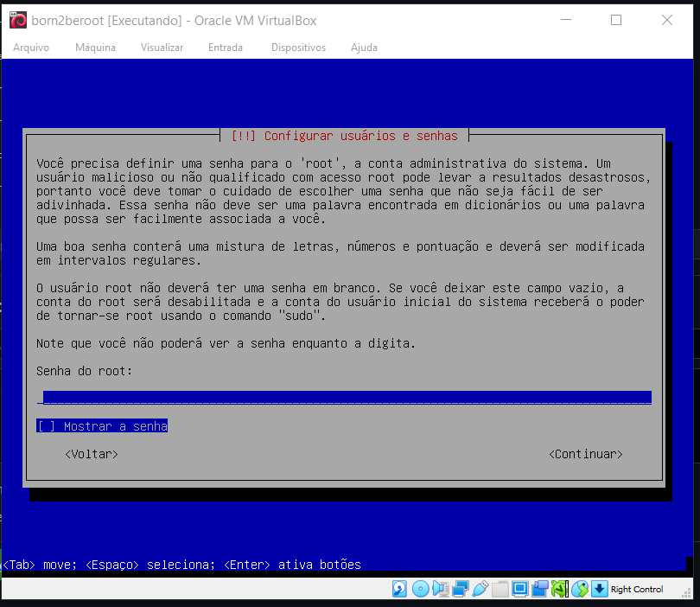Focus the Senha do root password field
700x607 pixels.
pos(344,398)
